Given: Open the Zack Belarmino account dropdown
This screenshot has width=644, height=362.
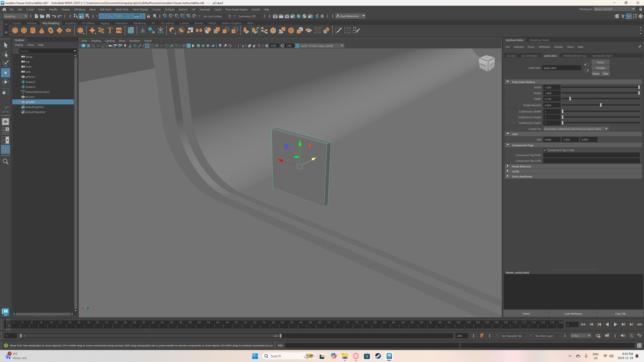Looking at the screenshot, I should tap(351, 16).
